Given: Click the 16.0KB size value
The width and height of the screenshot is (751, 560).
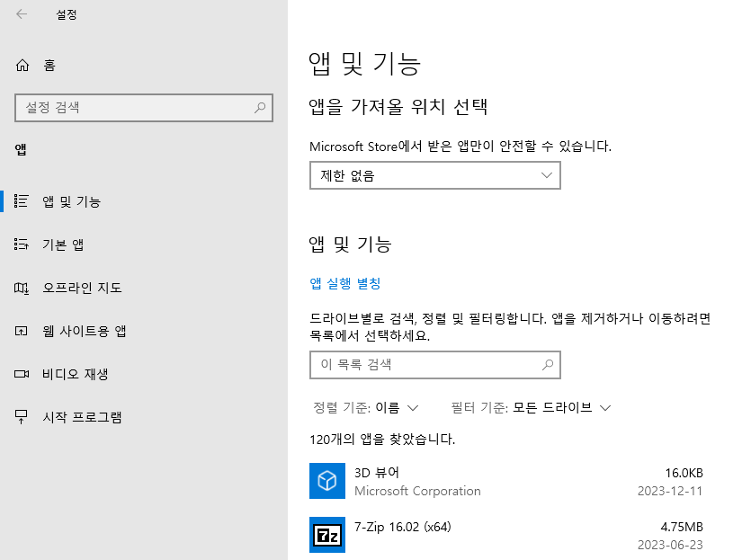Looking at the screenshot, I should click(684, 474).
